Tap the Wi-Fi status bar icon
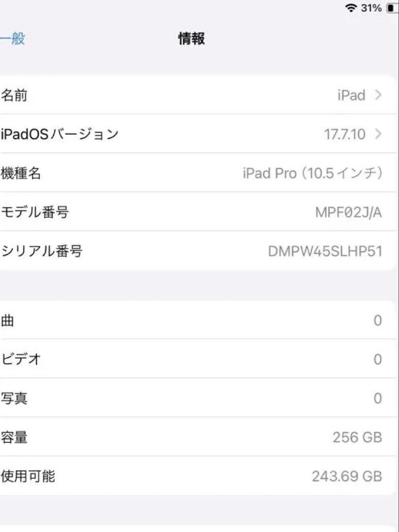 pyautogui.click(x=351, y=8)
